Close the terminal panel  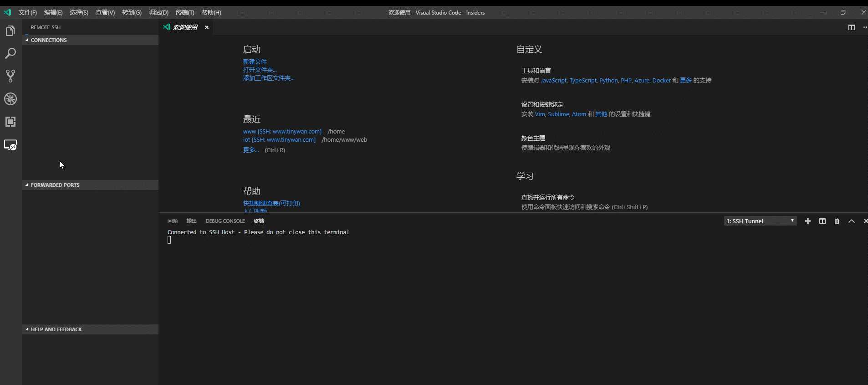pyautogui.click(x=865, y=221)
